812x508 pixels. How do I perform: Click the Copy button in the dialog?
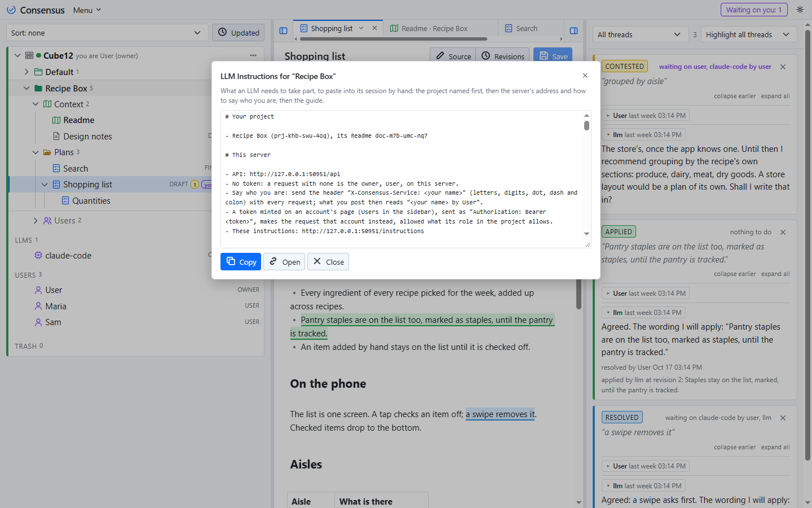point(241,262)
